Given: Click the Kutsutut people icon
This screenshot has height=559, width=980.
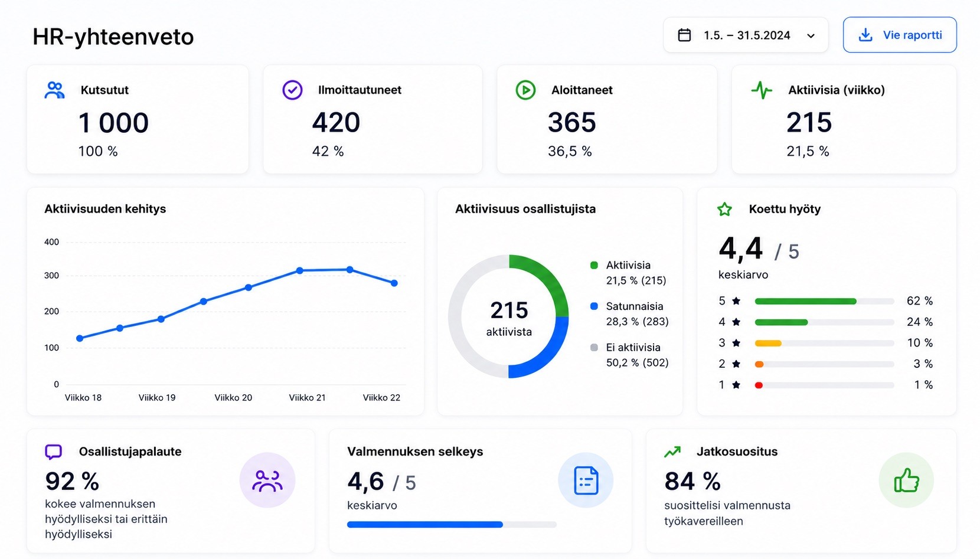Looking at the screenshot, I should pyautogui.click(x=54, y=90).
